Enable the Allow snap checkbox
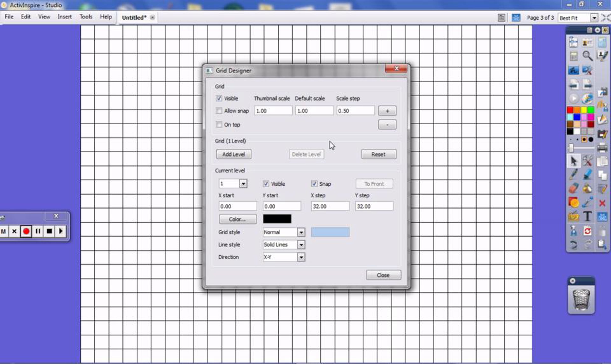The width and height of the screenshot is (611, 364). pyautogui.click(x=219, y=111)
